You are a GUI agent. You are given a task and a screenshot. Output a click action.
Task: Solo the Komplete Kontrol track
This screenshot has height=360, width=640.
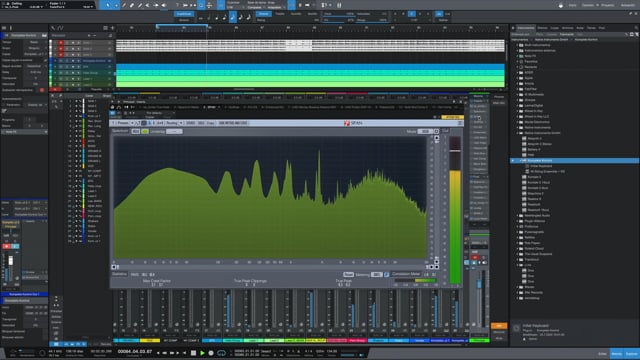[x=67, y=61]
